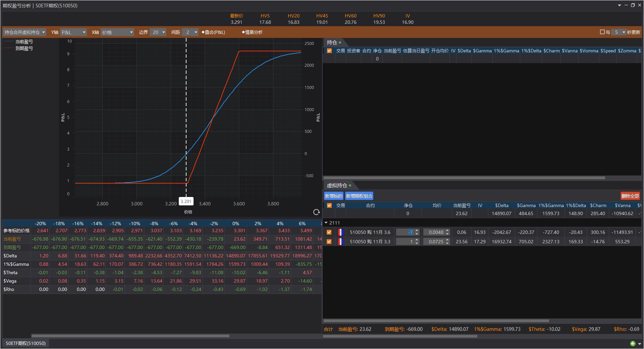Open the window options dropdown arrow at top right

click(619, 5)
